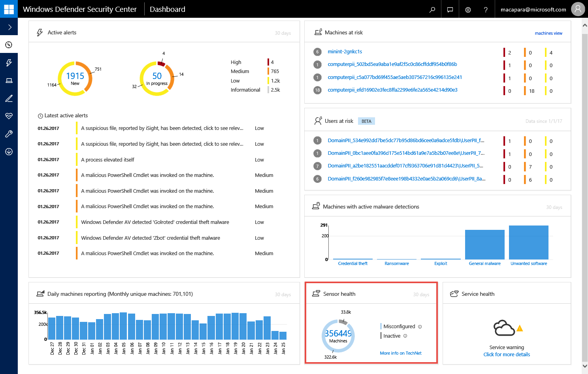
Task: Expand the left navigation sidebar chevron
Action: point(9,27)
